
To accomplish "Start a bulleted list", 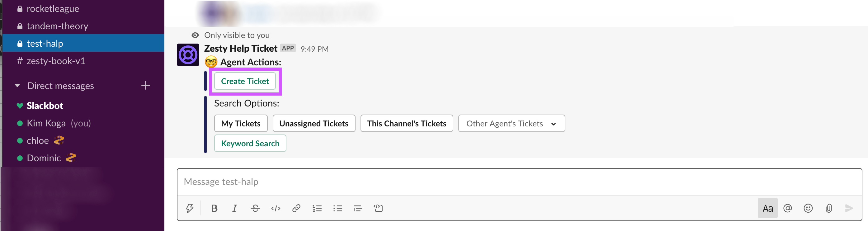I will click(x=337, y=208).
